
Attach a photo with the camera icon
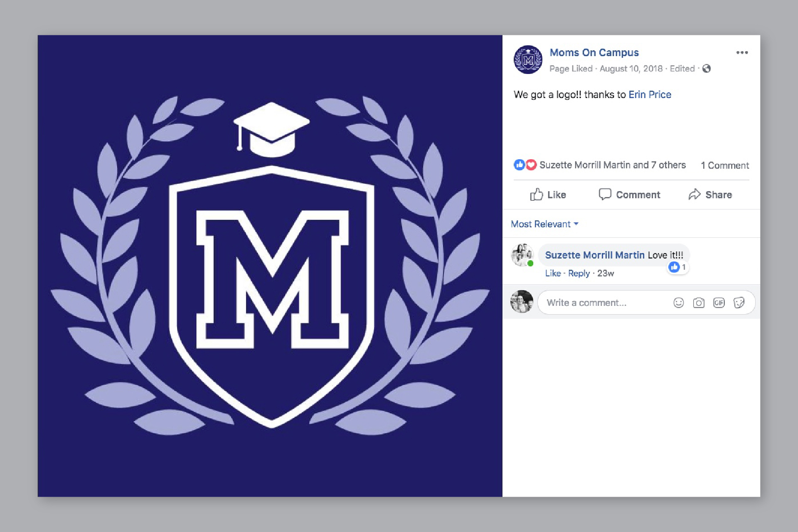(x=699, y=303)
